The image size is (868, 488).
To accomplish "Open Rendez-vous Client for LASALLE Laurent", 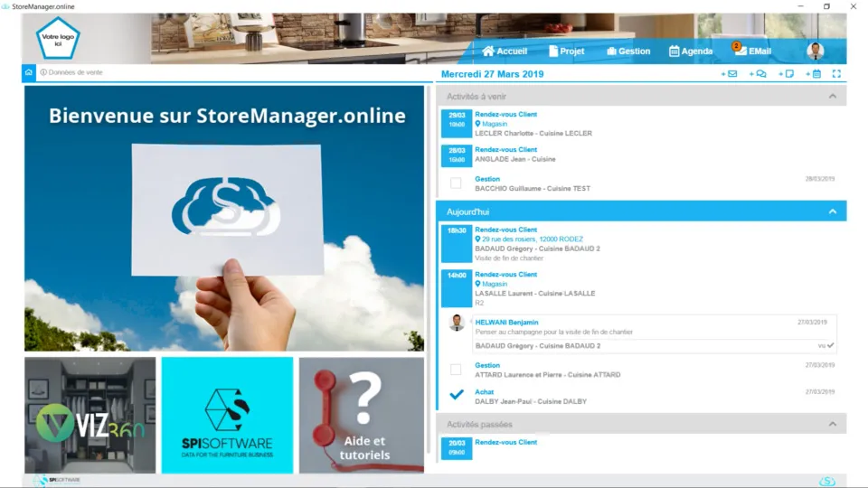I will point(506,275).
